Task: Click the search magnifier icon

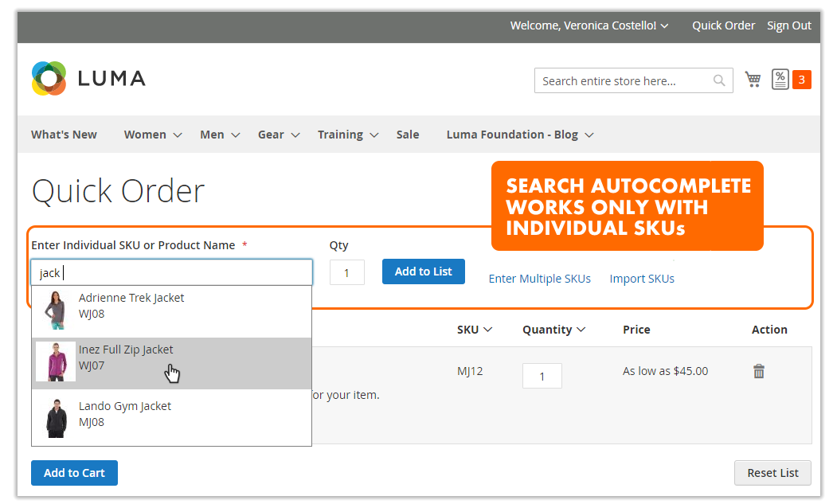Action: (x=719, y=80)
